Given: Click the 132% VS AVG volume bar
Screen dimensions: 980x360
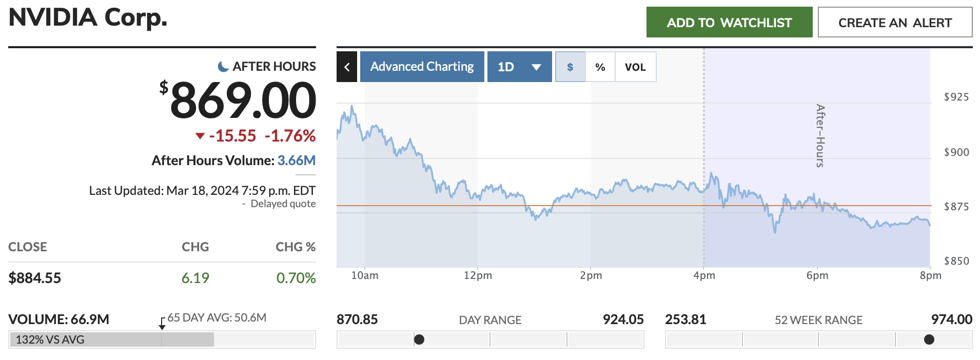Looking at the screenshot, I should 111,339.
